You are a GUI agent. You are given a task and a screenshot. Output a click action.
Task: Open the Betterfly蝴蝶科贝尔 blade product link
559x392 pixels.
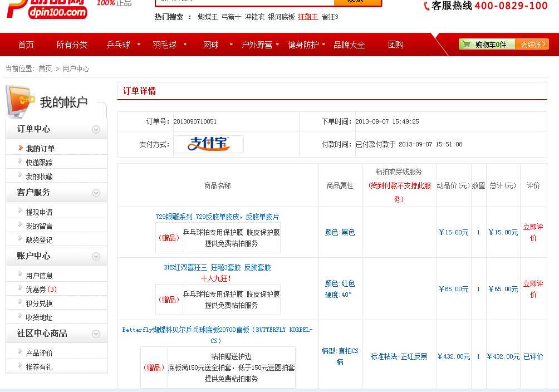[x=218, y=335]
